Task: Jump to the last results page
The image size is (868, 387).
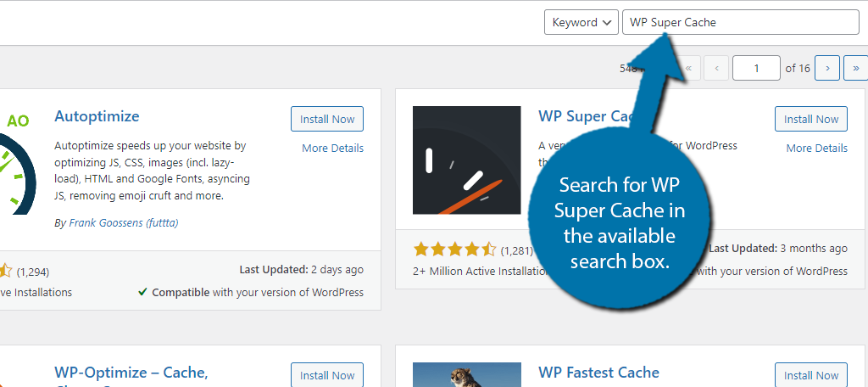Action: coord(856,68)
